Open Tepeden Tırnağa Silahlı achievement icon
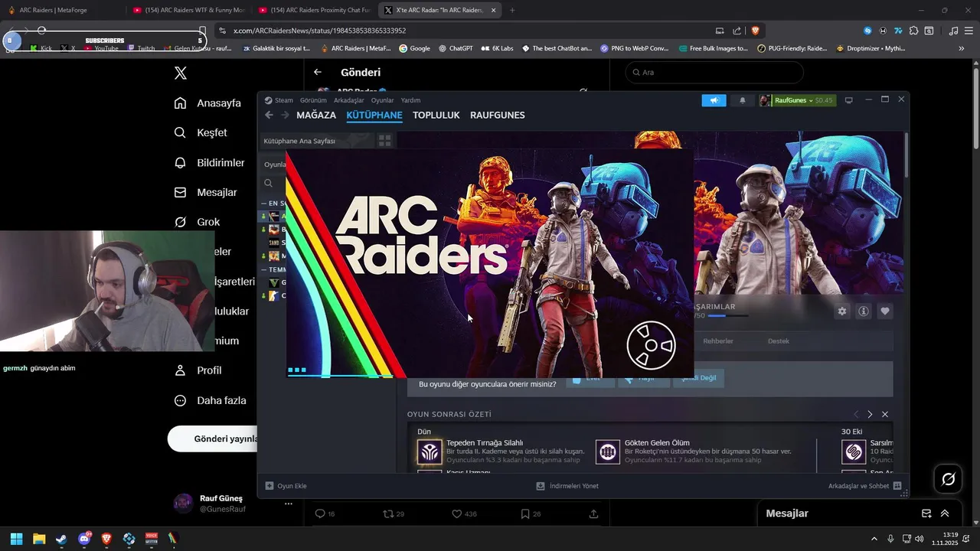 (x=430, y=452)
